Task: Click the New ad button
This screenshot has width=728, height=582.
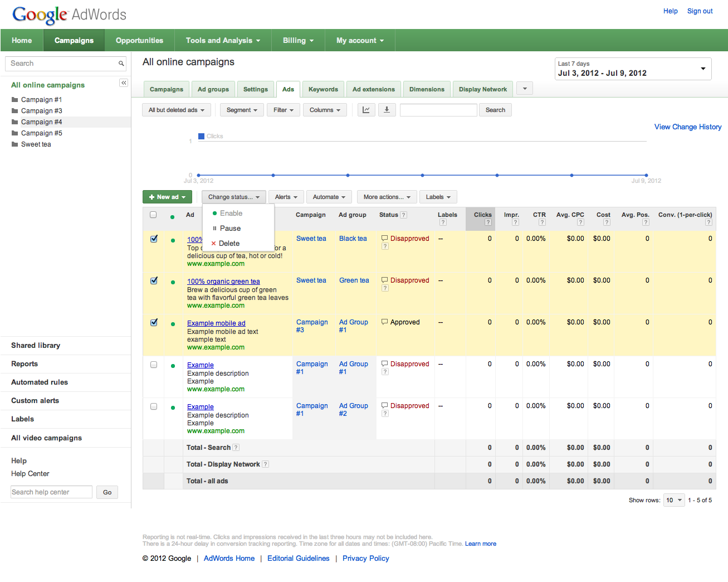Action: 167,197
